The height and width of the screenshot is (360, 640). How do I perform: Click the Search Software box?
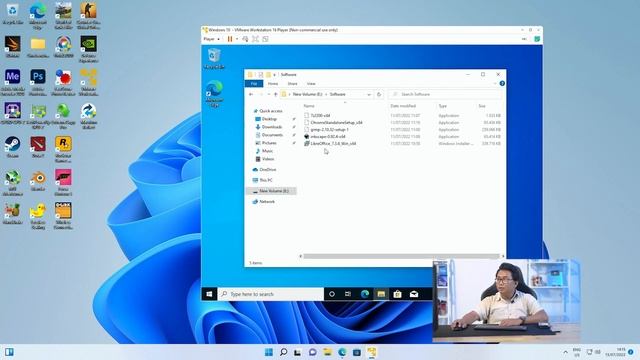[x=445, y=94]
